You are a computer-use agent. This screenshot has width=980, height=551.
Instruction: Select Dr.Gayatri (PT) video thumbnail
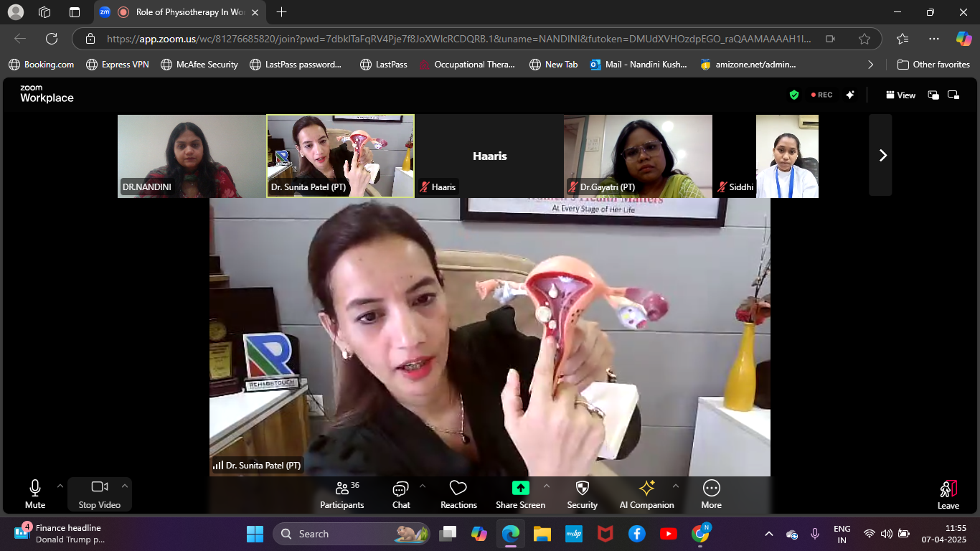638,156
